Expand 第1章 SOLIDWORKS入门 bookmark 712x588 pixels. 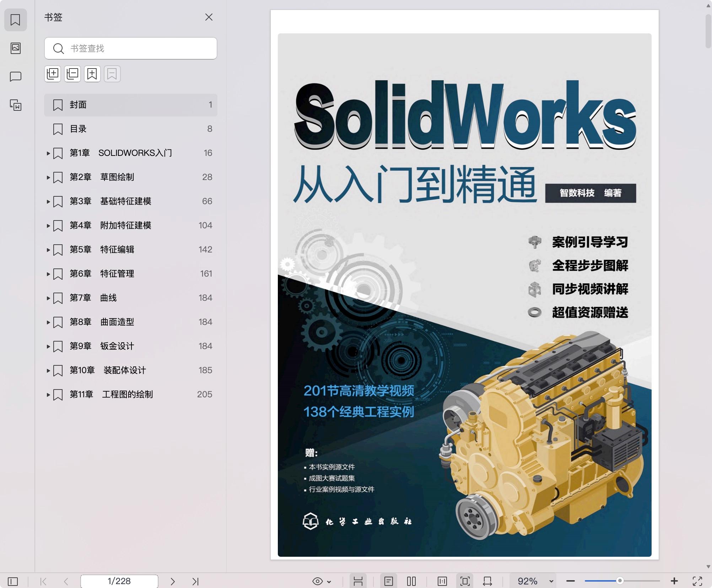48,153
